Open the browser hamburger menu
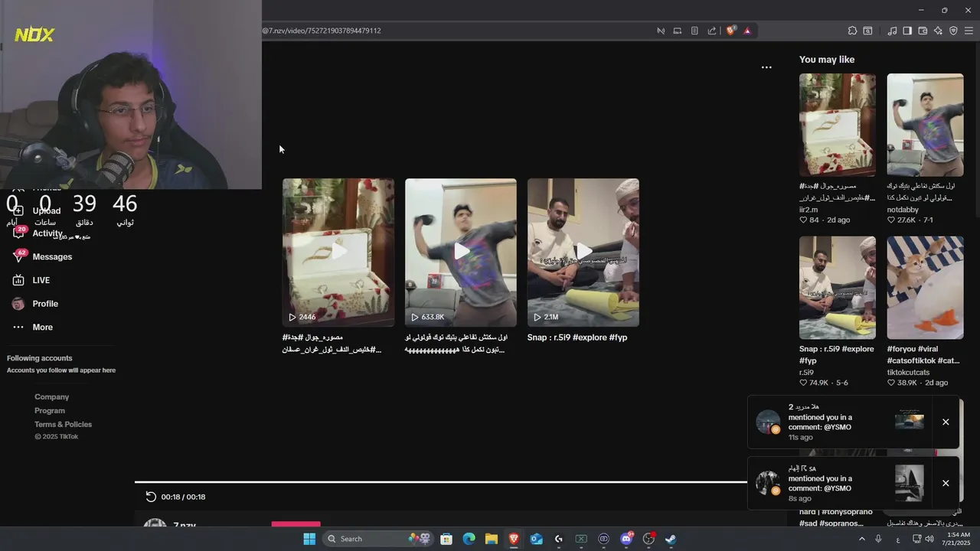 (969, 31)
